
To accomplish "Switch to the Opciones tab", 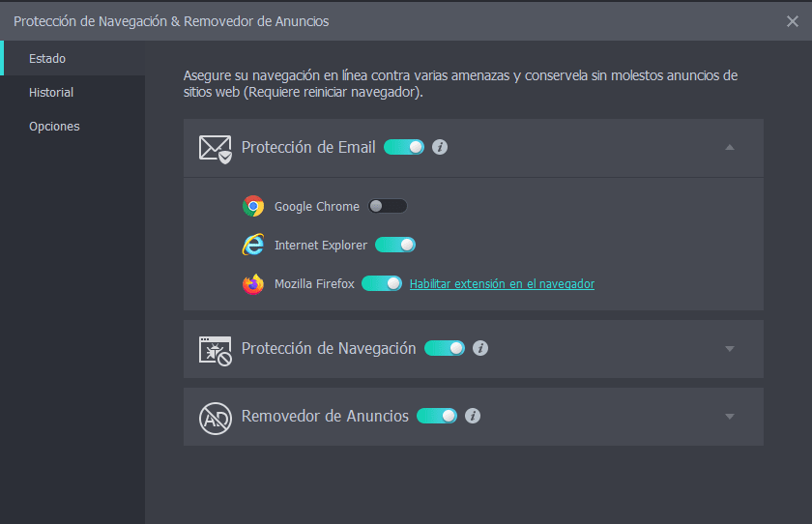I will point(54,127).
